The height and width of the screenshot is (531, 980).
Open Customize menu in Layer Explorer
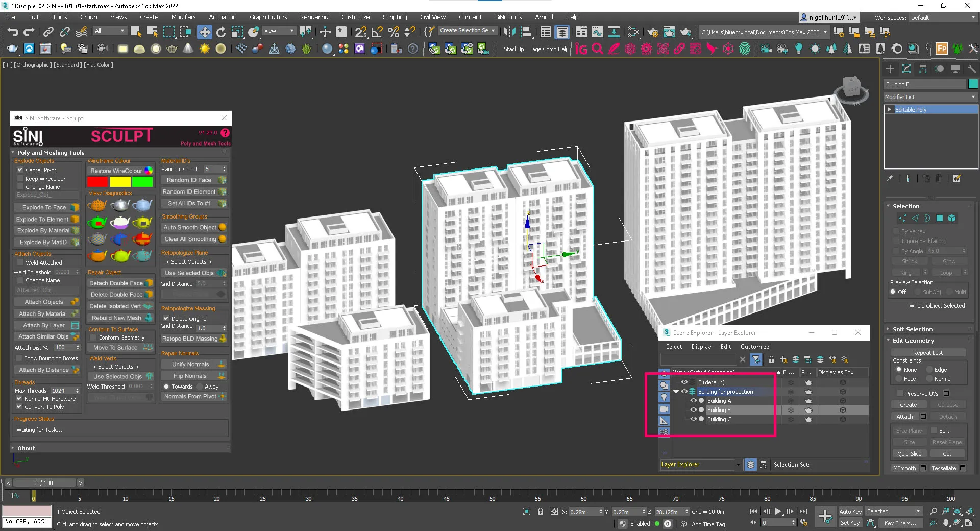(x=754, y=347)
